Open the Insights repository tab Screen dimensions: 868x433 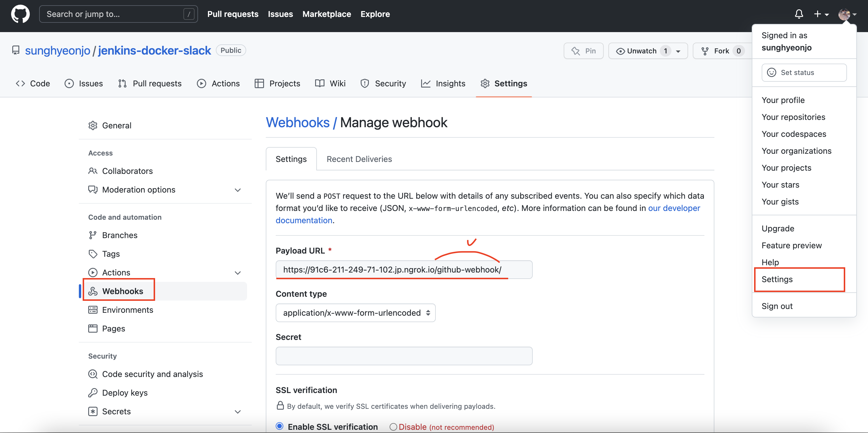pyautogui.click(x=443, y=83)
